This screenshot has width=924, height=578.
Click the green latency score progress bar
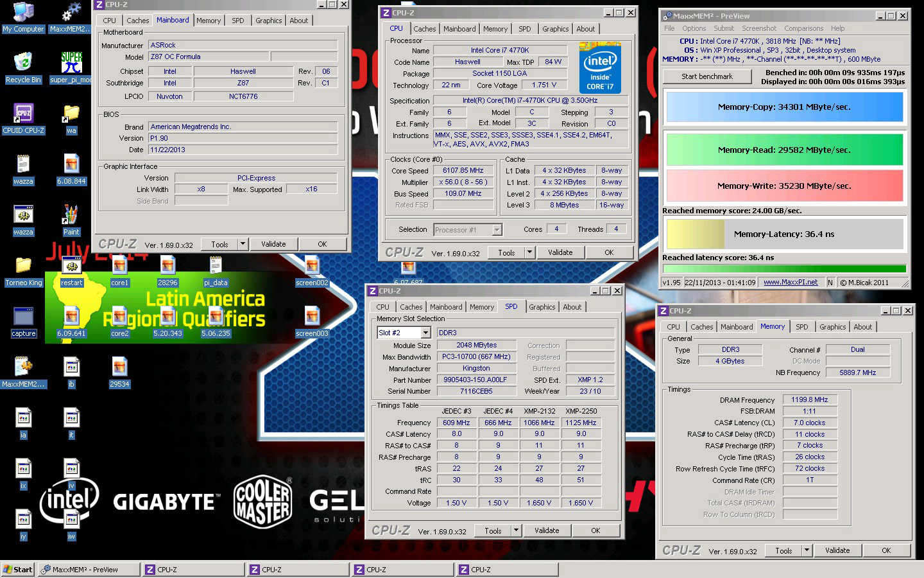[x=784, y=268]
